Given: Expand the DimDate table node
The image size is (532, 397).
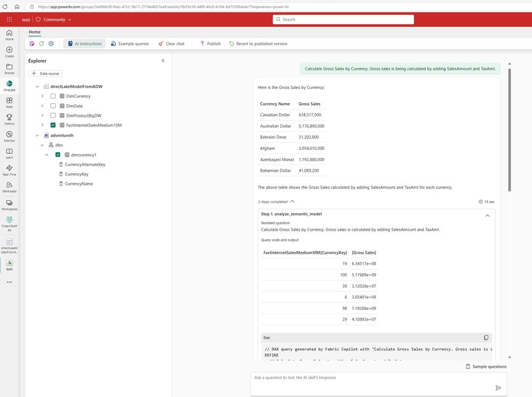Looking at the screenshot, I should [x=43, y=106].
